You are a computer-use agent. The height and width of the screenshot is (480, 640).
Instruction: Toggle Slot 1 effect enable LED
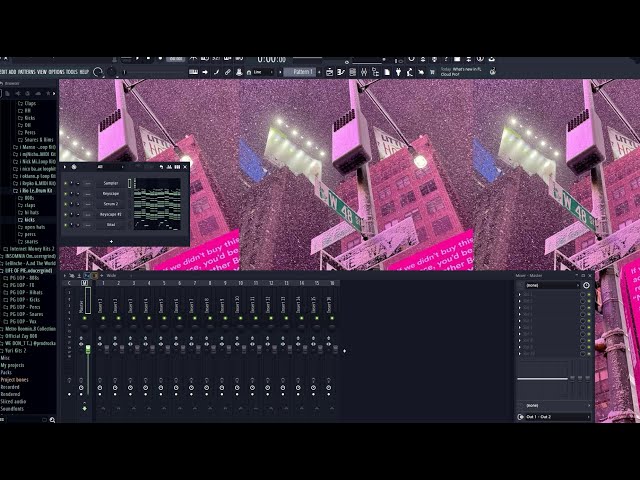(x=589, y=295)
